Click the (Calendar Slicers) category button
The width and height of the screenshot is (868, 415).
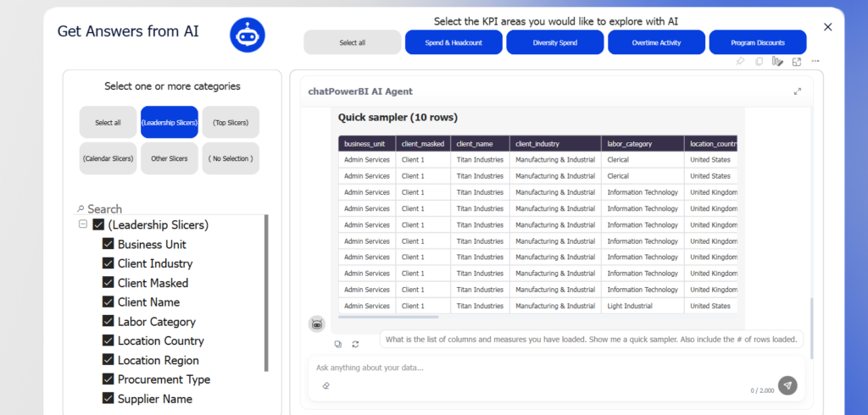(x=108, y=158)
